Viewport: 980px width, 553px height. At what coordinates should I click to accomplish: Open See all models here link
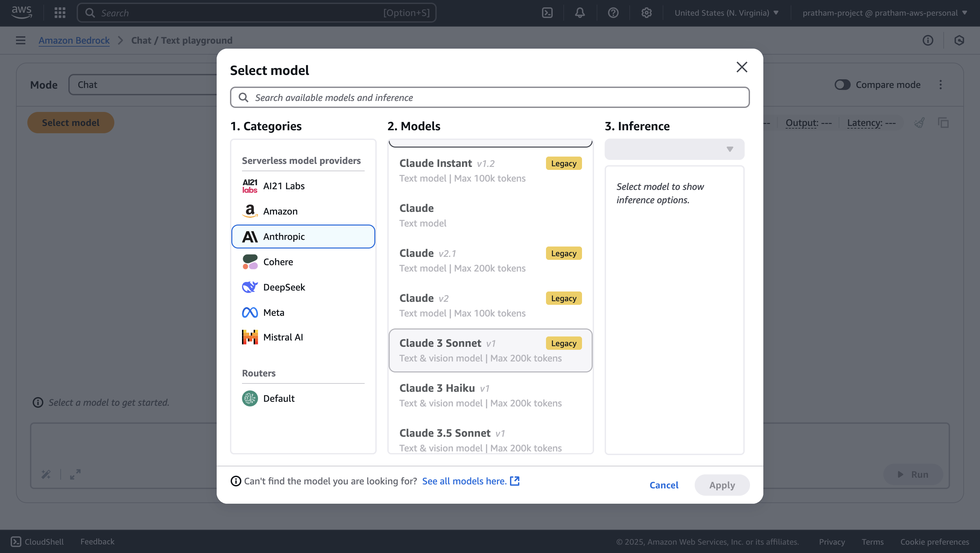(x=471, y=481)
